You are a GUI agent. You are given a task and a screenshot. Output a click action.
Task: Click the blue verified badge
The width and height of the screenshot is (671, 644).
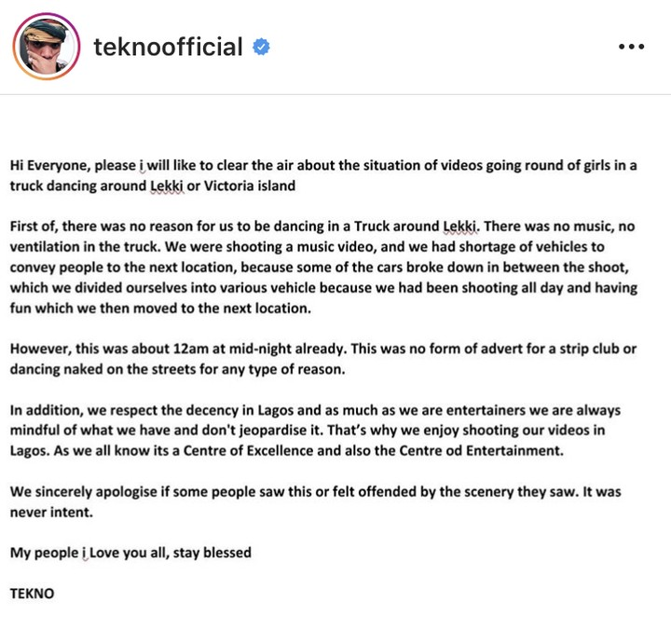pyautogui.click(x=262, y=48)
